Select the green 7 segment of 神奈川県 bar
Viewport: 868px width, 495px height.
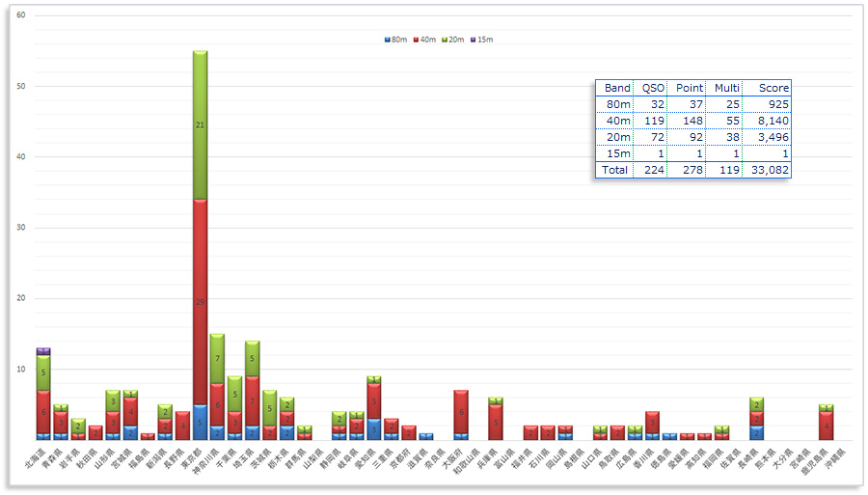(x=217, y=358)
